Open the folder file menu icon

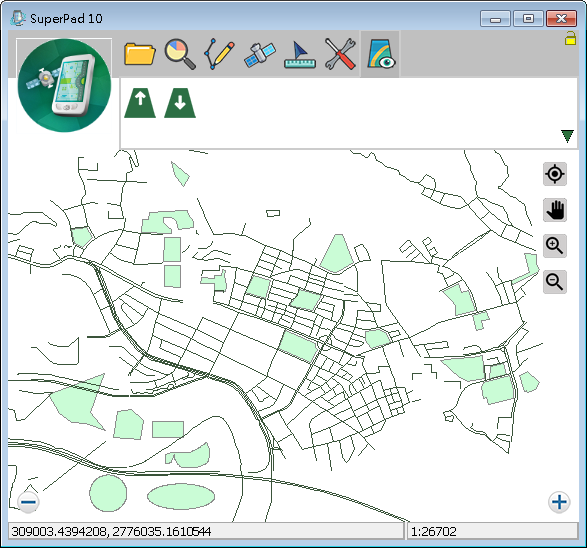tap(140, 54)
